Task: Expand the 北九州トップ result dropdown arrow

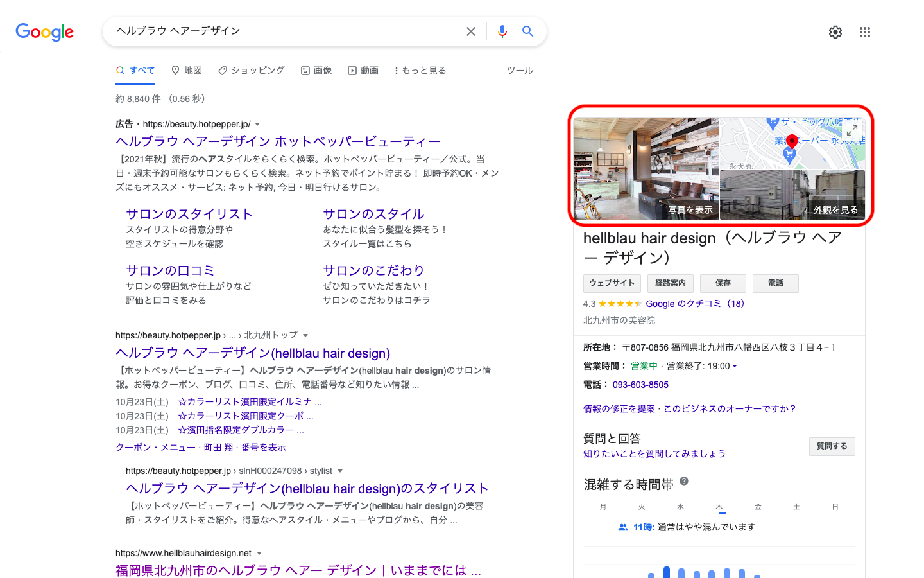Action: point(305,335)
